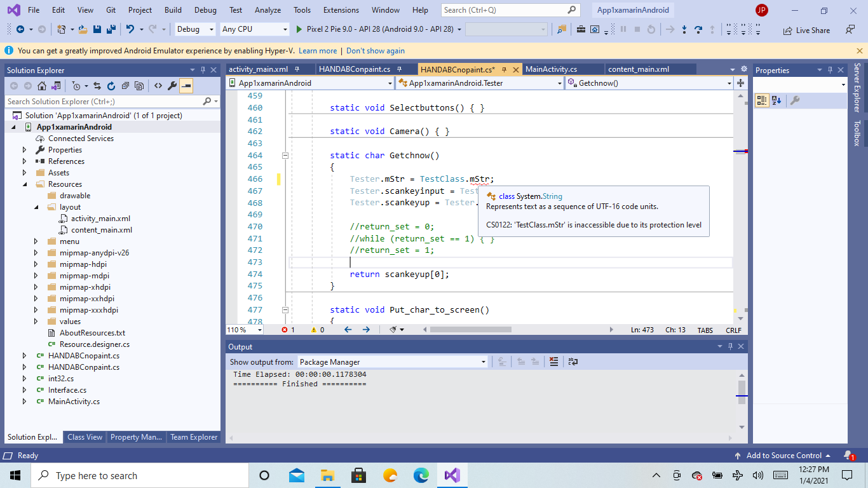Viewport: 868px width, 488px height.
Task: Toggle Auto Hide pin on Output panel
Action: coord(730,346)
